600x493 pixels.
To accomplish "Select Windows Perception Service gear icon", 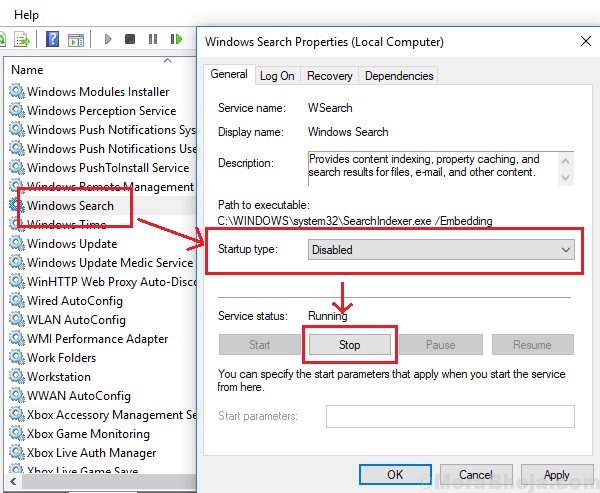I will (x=17, y=110).
